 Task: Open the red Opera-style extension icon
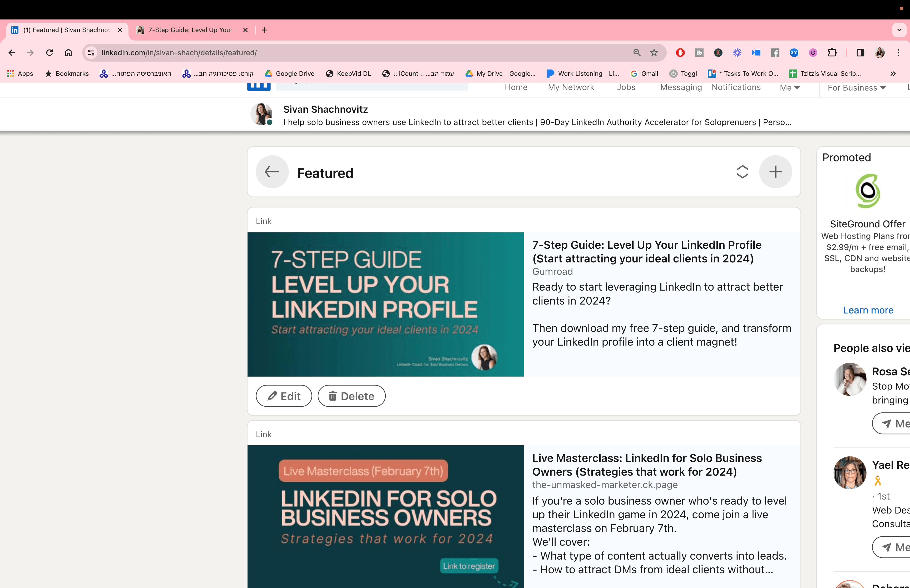pos(680,53)
